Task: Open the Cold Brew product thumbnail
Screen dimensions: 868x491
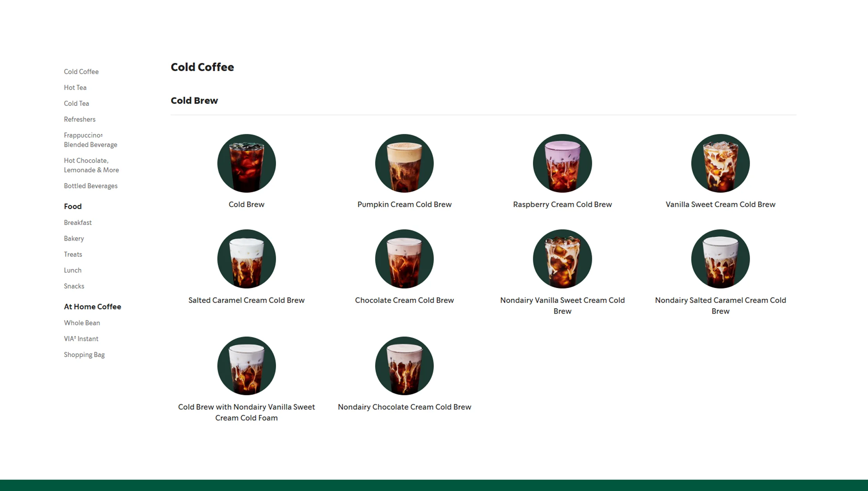Action: [x=246, y=163]
